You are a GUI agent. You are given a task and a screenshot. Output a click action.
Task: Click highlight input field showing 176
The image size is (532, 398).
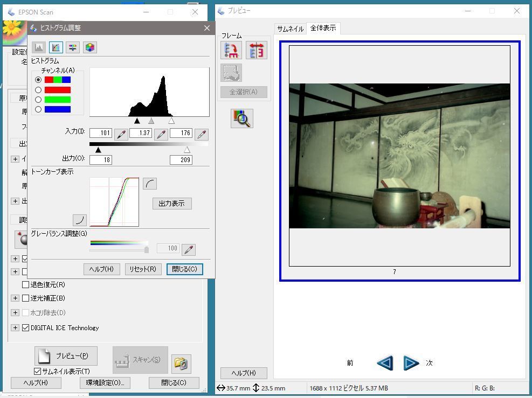click(x=181, y=133)
